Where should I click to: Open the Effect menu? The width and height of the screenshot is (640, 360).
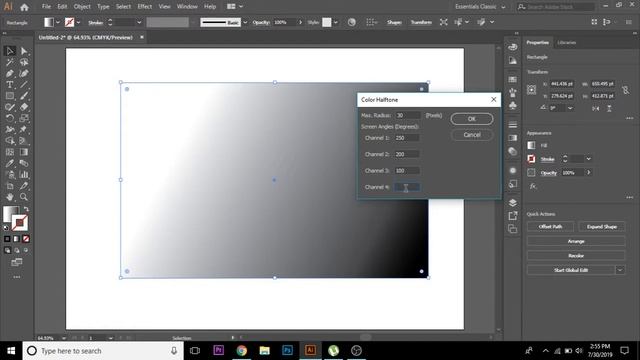pos(144,7)
